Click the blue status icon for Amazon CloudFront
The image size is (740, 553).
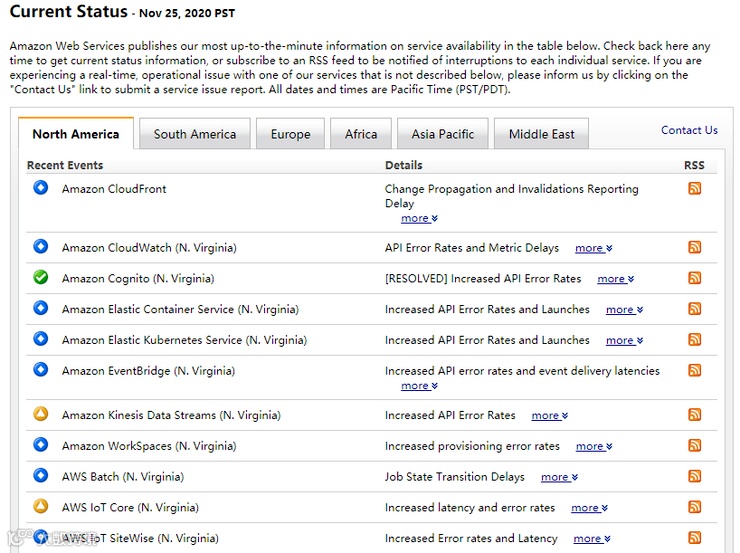click(41, 187)
